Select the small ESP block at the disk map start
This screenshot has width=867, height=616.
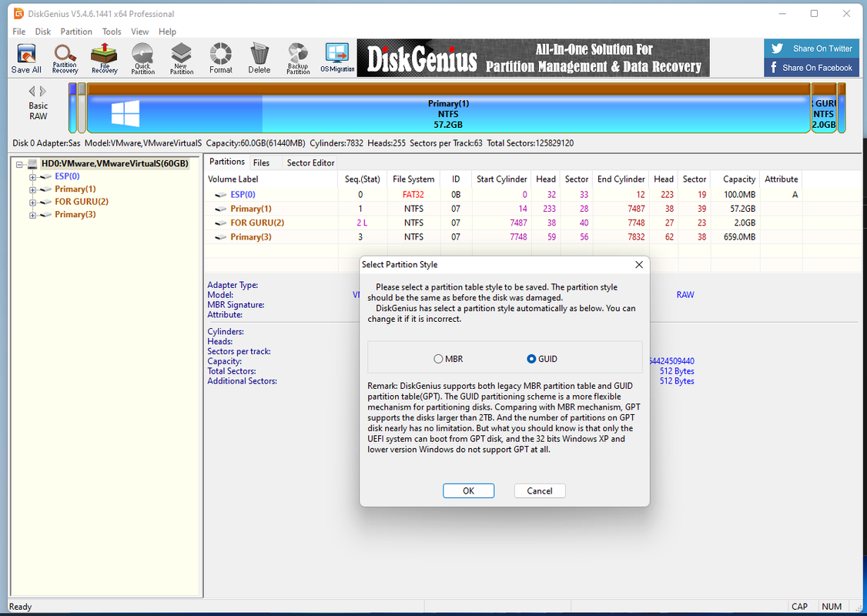72,109
